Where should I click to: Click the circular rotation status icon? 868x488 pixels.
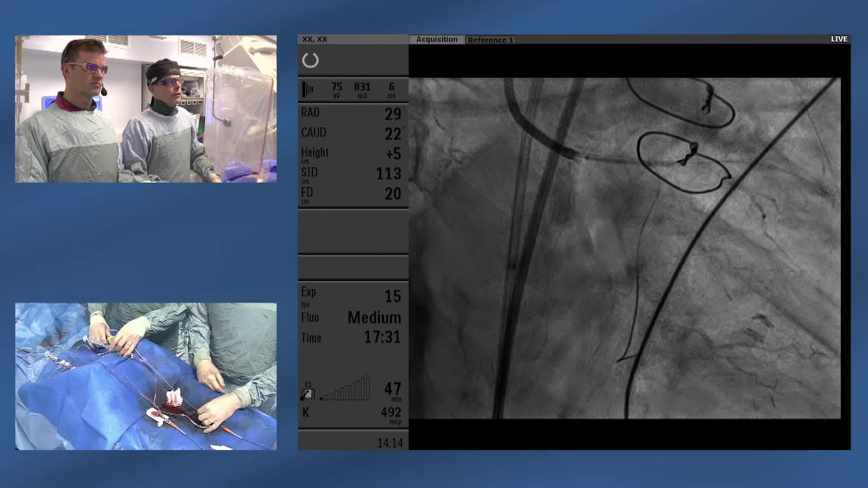[x=310, y=60]
